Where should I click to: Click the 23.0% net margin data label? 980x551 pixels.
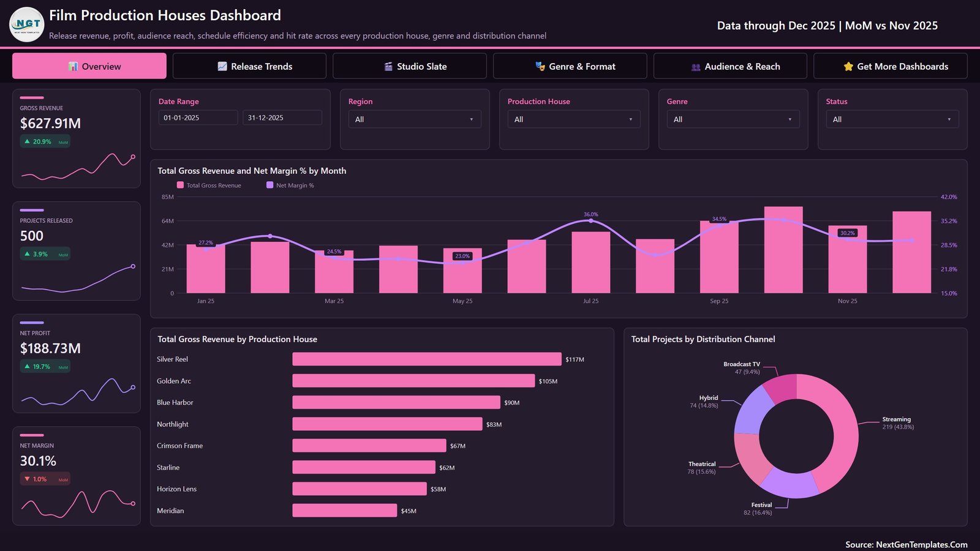click(x=462, y=256)
